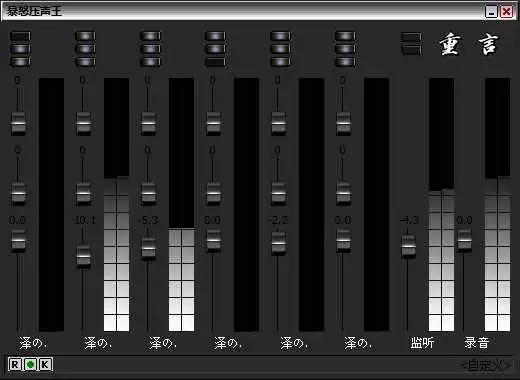
Task: Click the upper slider knob on -10.1 channel
Action: pos(83,123)
